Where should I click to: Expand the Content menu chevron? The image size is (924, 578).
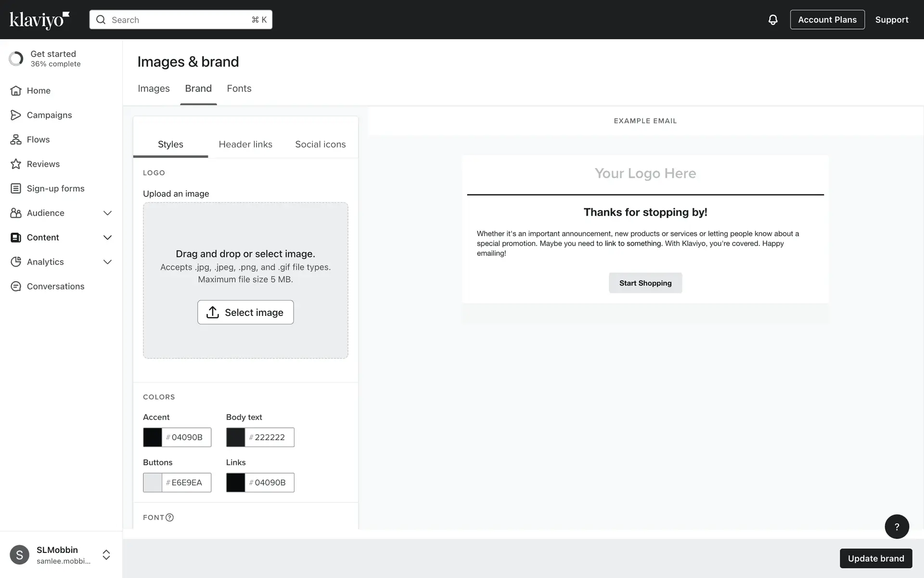[107, 237]
